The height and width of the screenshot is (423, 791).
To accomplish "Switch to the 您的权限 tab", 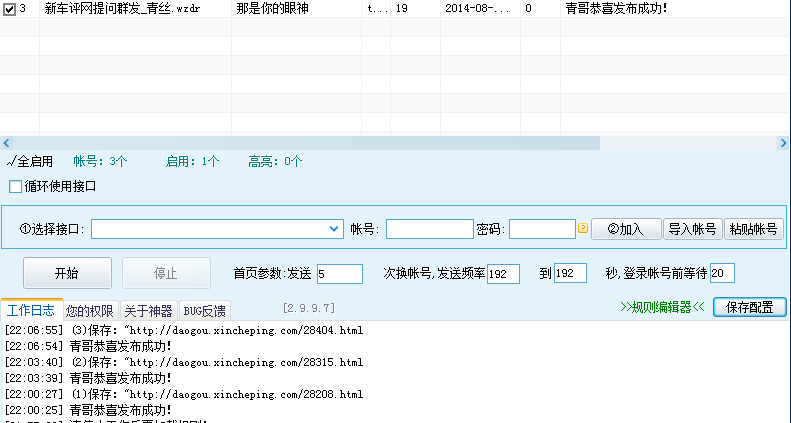I will pyautogui.click(x=90, y=311).
